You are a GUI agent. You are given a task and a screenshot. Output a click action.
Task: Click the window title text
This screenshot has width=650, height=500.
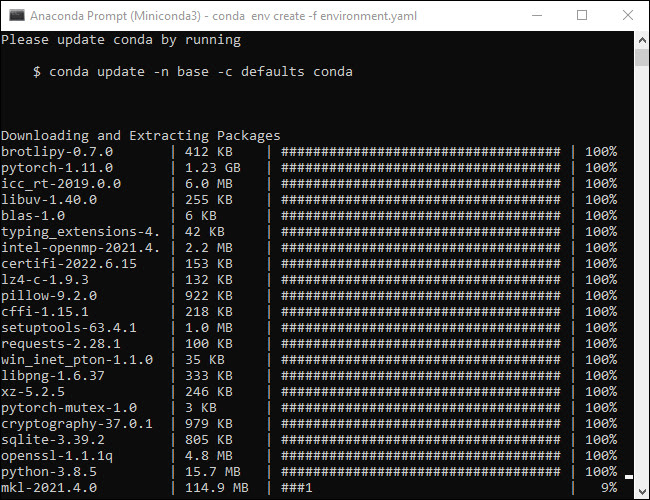(223, 16)
